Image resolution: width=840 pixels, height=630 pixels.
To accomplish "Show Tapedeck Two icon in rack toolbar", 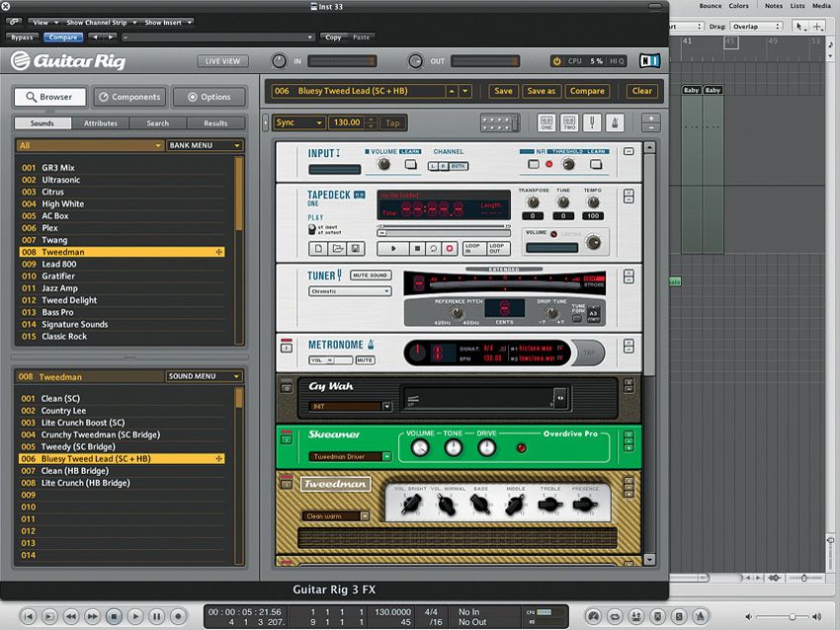I will click(x=569, y=123).
